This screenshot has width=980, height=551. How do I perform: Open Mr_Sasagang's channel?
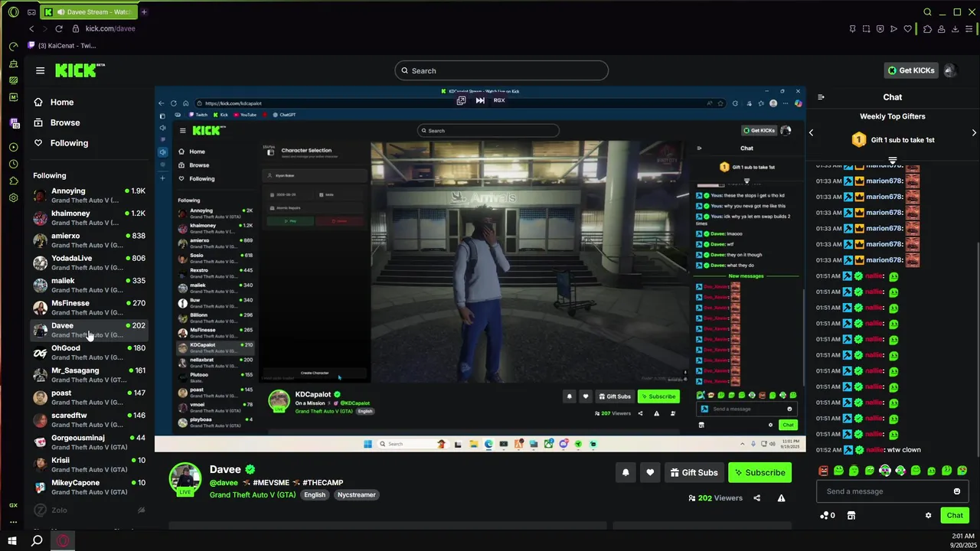point(90,375)
